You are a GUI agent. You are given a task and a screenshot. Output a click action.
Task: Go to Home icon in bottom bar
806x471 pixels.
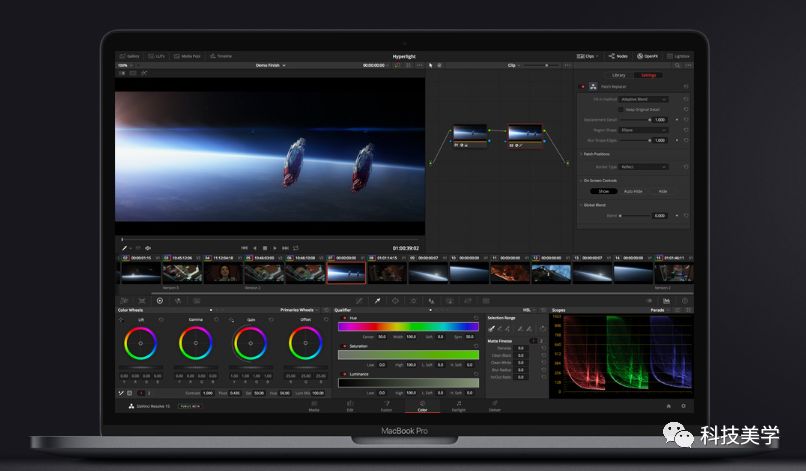point(668,406)
